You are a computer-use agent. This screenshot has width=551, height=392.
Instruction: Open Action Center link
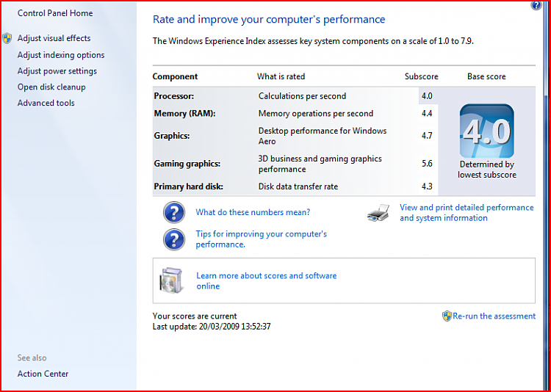[x=43, y=374]
